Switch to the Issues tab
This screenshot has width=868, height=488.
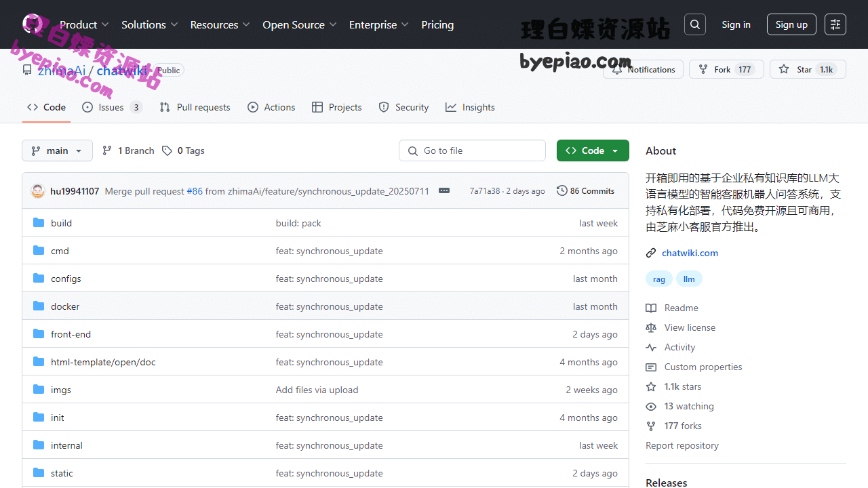[112, 107]
